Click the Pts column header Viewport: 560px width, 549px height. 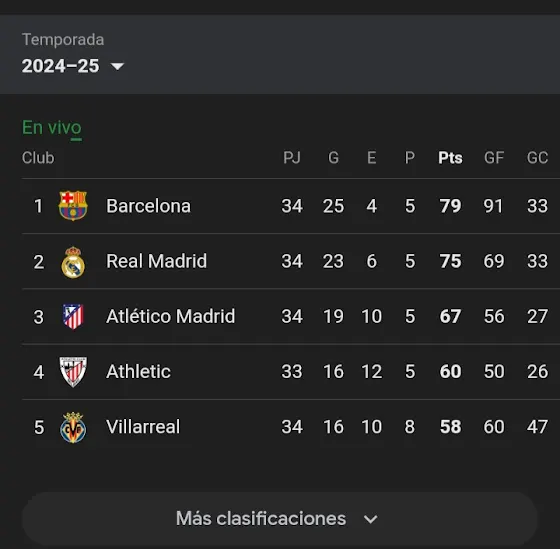click(450, 158)
